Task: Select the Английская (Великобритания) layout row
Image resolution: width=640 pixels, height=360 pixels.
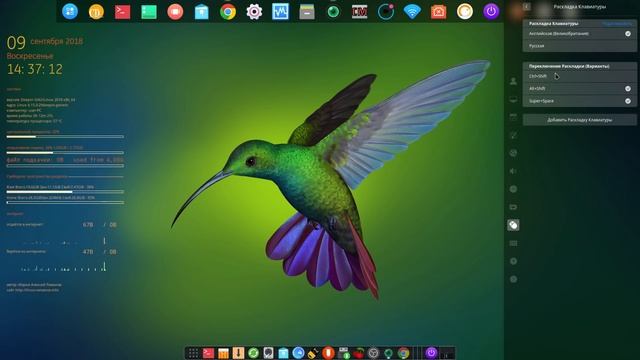Action: 580,34
